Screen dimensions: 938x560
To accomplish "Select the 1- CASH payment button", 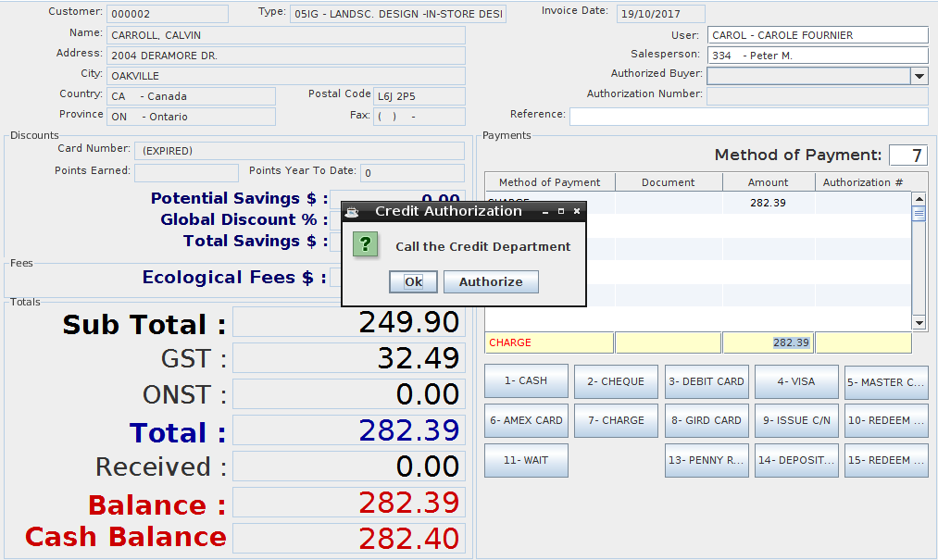I will pyautogui.click(x=526, y=381).
